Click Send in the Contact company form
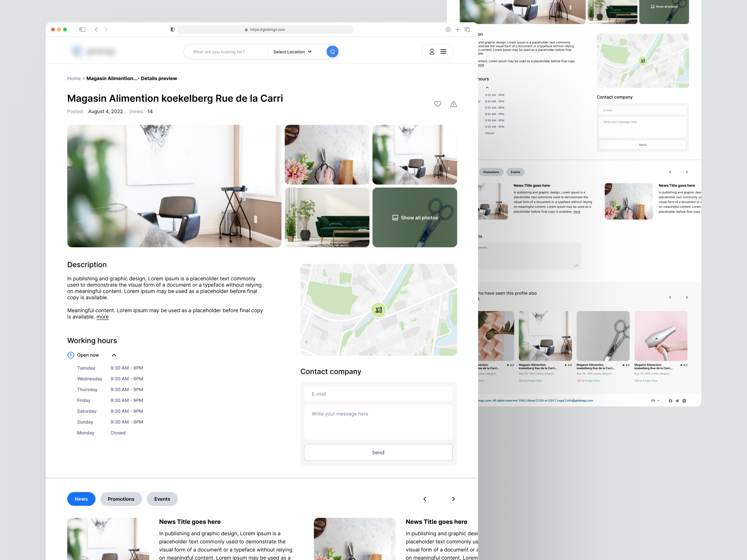 coord(378,452)
